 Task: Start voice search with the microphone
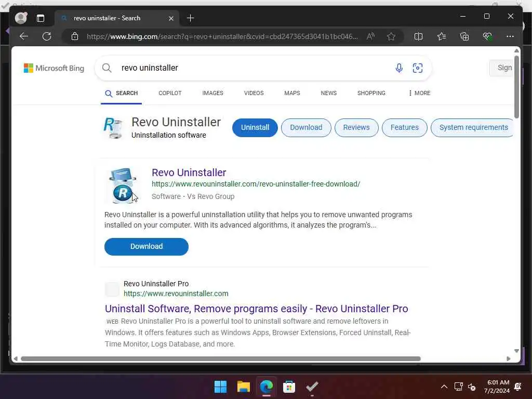(x=399, y=68)
